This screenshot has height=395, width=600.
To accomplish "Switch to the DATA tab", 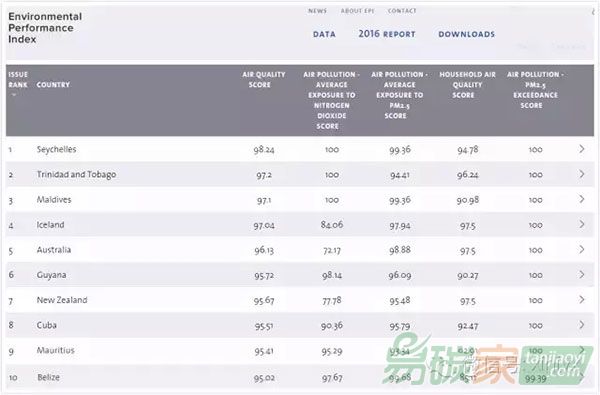I will [324, 34].
